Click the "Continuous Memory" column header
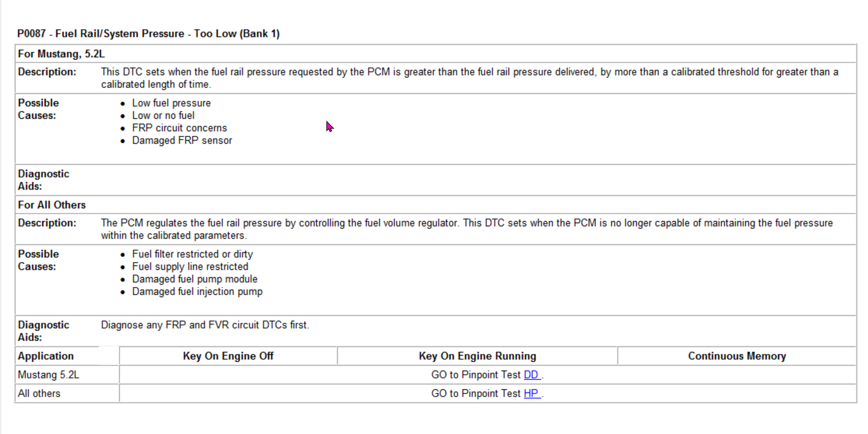 [x=737, y=356]
